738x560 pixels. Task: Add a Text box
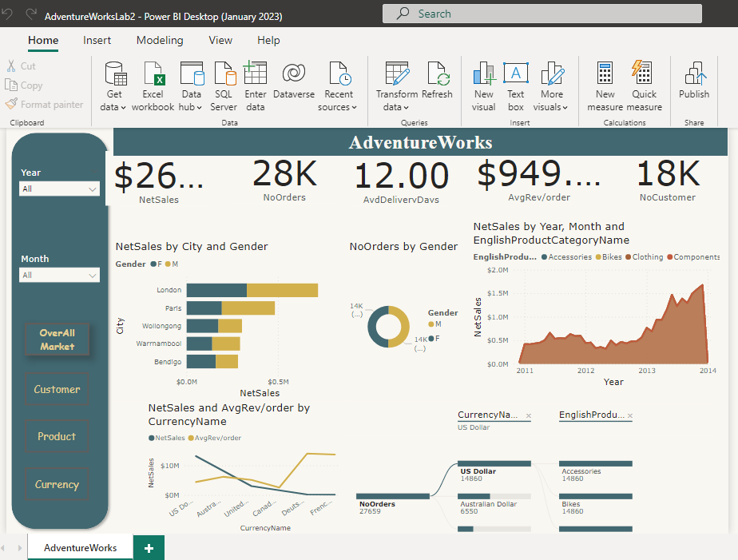[516, 74]
